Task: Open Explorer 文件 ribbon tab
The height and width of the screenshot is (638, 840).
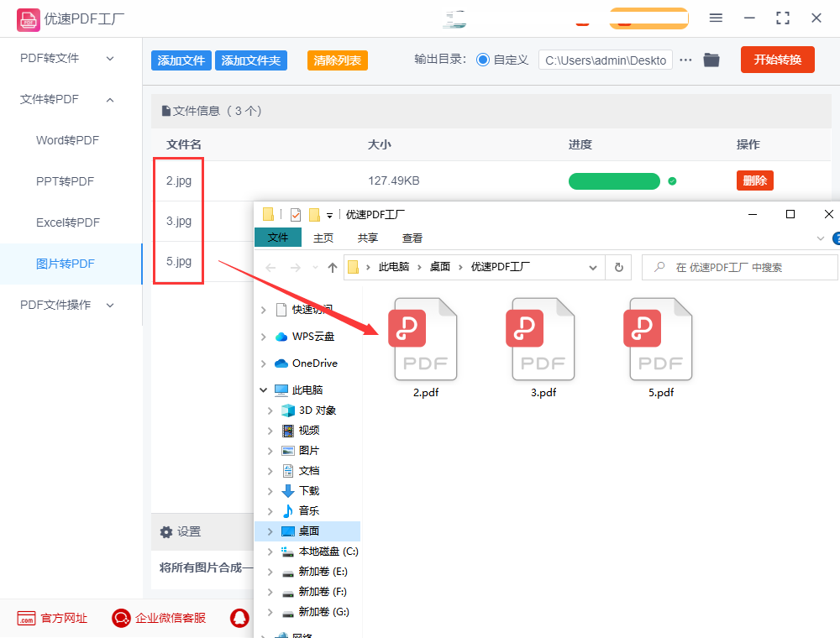Action: pos(277,238)
